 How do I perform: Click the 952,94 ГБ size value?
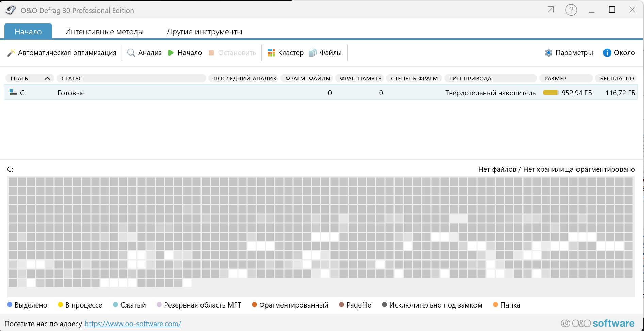coord(577,93)
